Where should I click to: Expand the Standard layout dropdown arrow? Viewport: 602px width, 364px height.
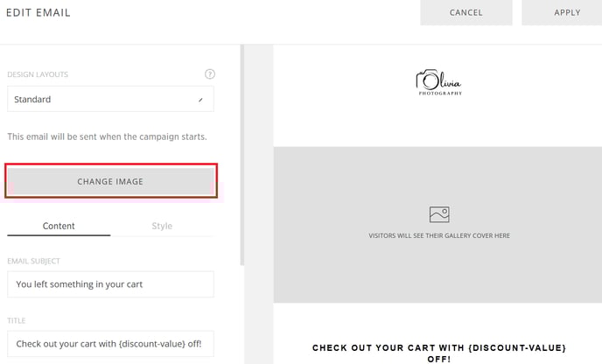[x=200, y=100]
